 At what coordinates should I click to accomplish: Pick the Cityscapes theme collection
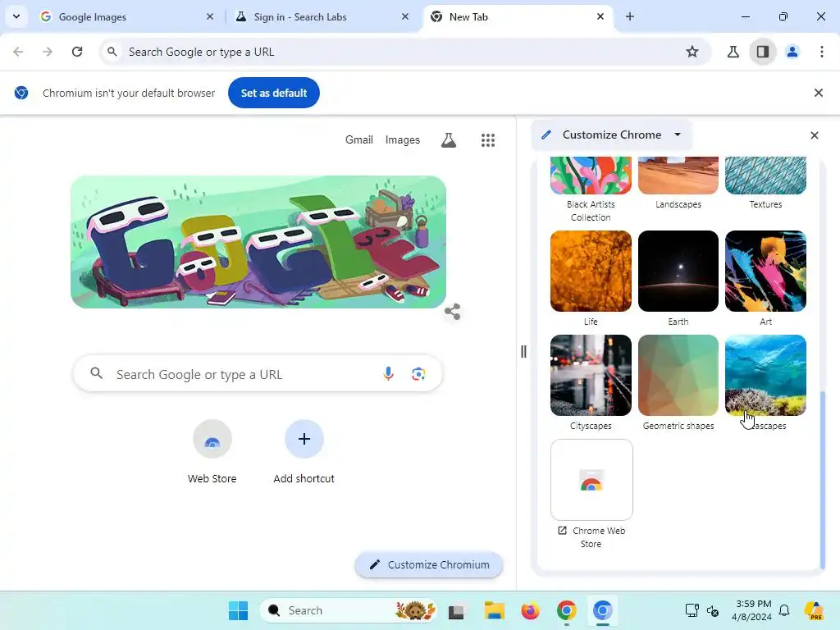point(591,382)
